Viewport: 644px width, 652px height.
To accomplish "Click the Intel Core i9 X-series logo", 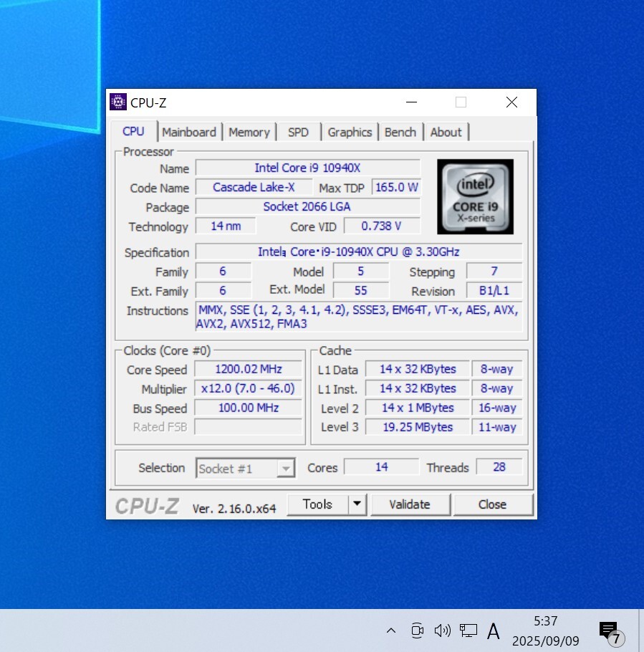I will pyautogui.click(x=475, y=197).
